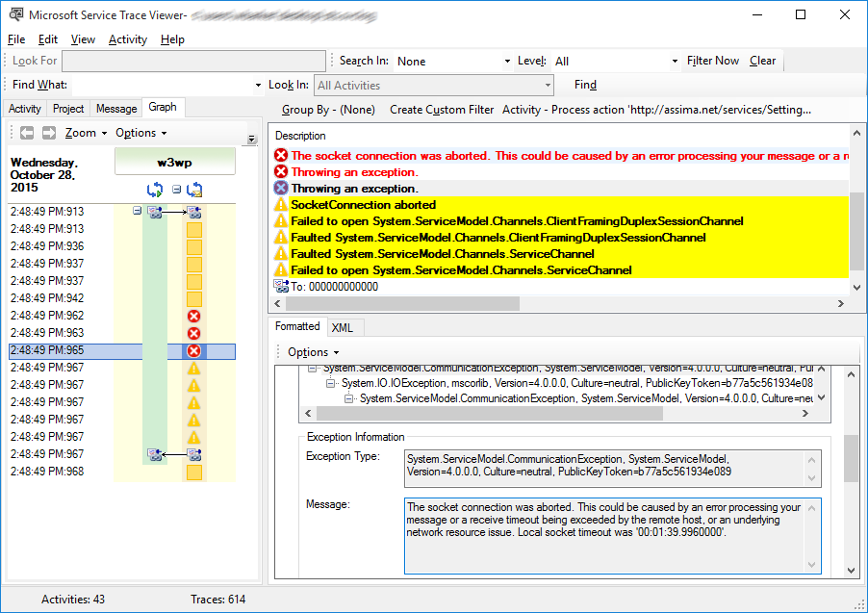Switch to the Activity tab

(x=25, y=109)
